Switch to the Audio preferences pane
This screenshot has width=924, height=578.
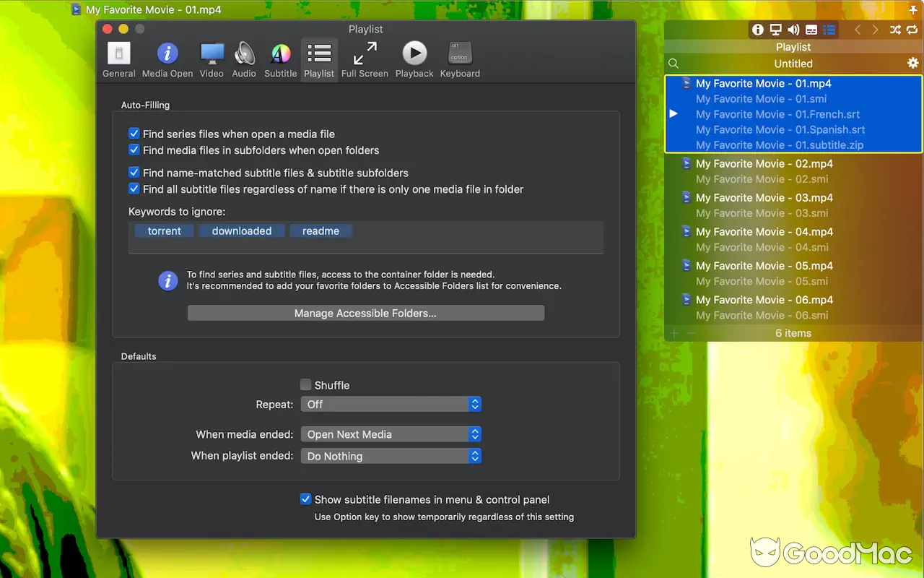[244, 58]
